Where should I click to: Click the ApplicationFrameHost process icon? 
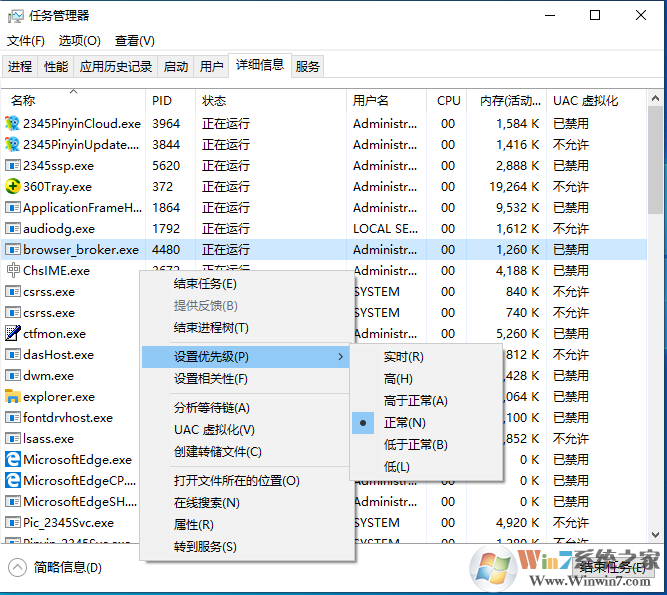(x=13, y=208)
